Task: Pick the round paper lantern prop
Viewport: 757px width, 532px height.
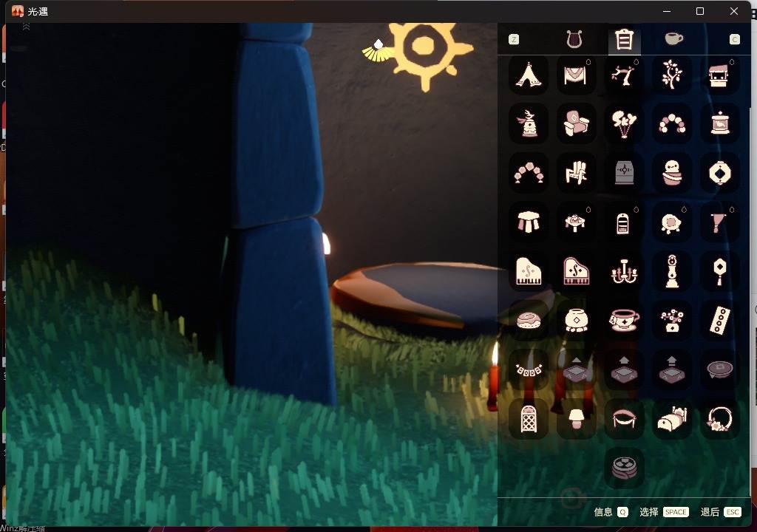Action: point(719,173)
